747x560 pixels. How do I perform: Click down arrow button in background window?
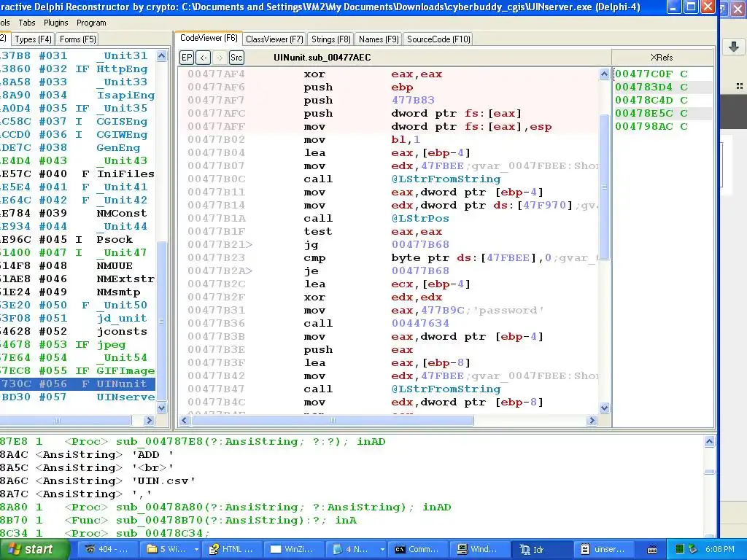click(734, 46)
